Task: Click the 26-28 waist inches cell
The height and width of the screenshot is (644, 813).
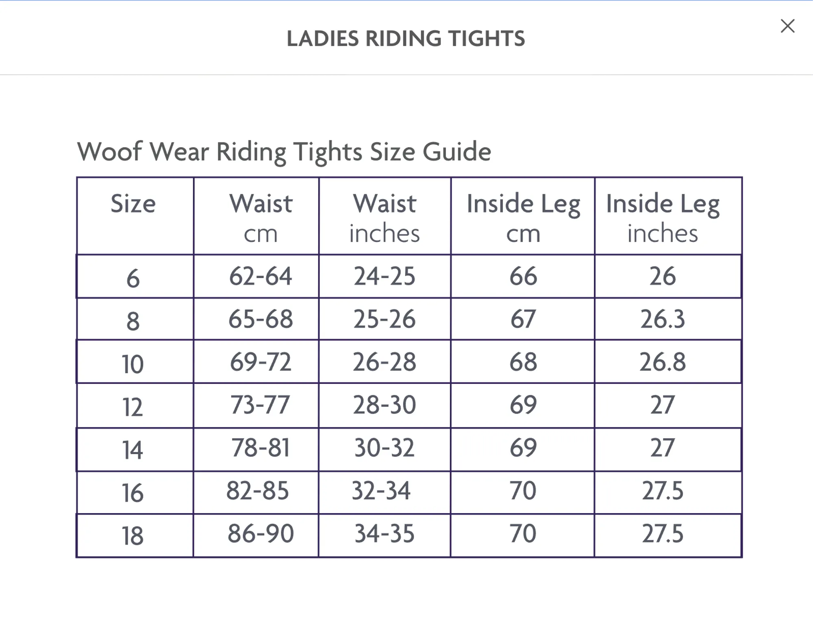Action: point(385,362)
